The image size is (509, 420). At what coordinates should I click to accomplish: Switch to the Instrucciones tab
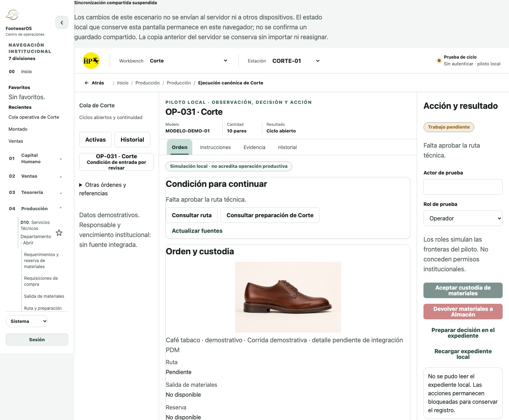point(215,147)
